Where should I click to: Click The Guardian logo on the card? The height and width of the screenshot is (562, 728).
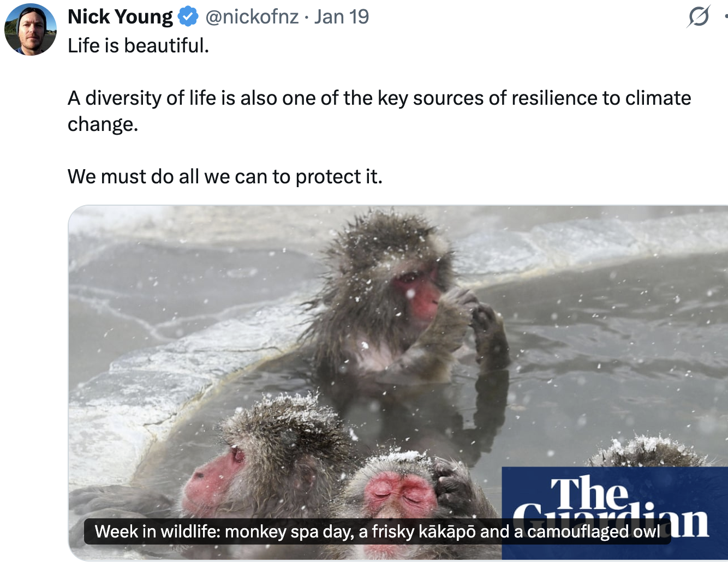614,513
